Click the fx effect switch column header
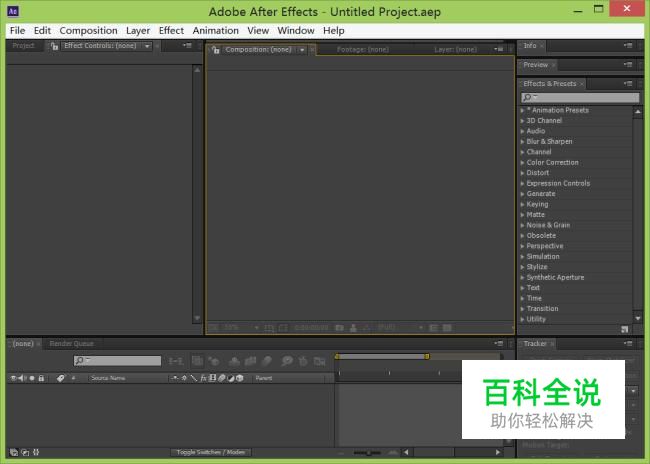 203,378
